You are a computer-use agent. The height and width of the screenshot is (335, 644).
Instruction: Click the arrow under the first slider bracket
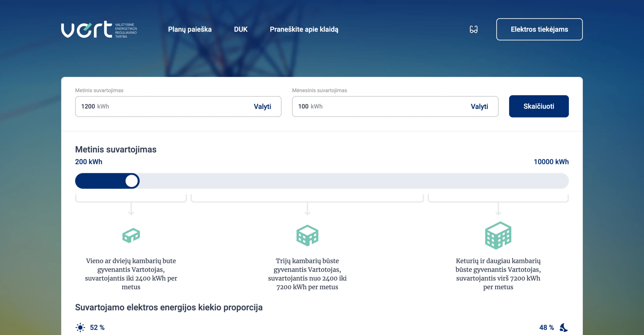[x=131, y=209]
